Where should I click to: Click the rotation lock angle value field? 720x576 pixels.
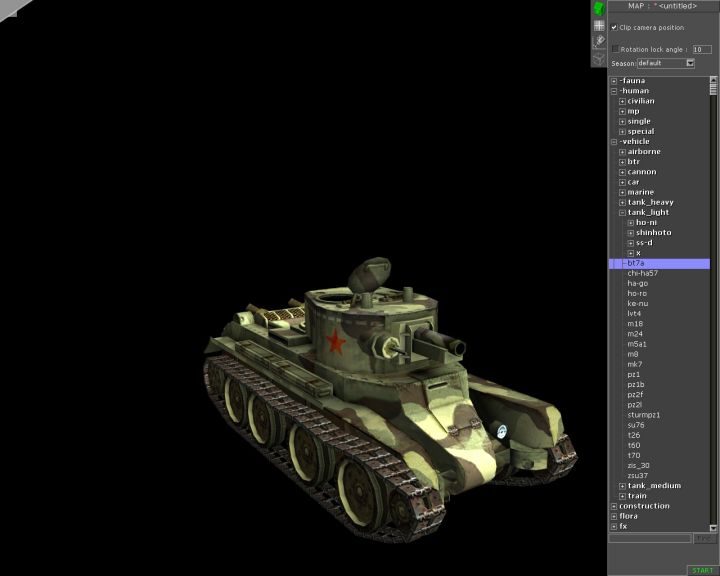pyautogui.click(x=701, y=48)
